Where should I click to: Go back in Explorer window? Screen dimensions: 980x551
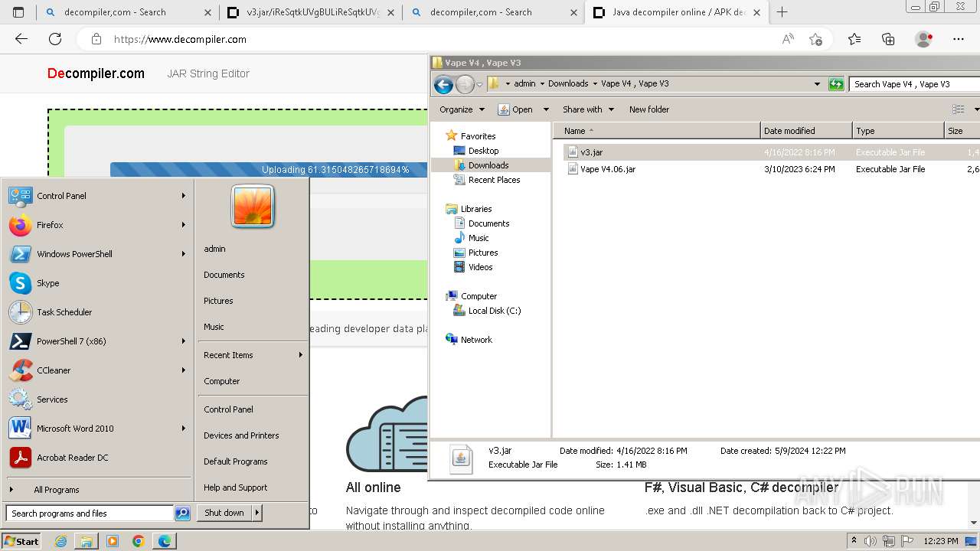click(443, 84)
